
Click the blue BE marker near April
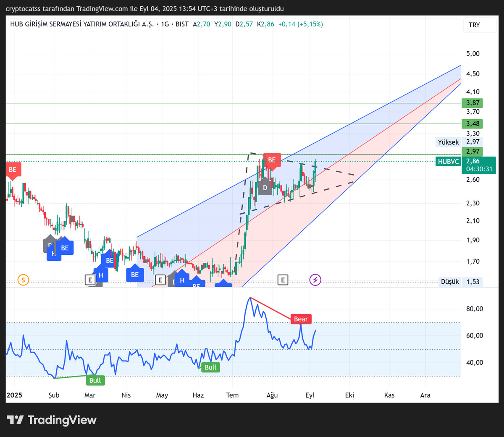point(135,274)
